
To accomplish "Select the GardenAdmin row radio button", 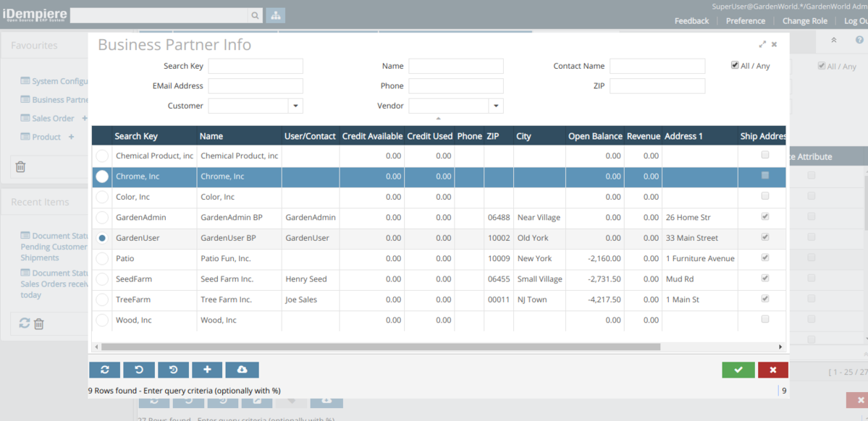I will [102, 217].
